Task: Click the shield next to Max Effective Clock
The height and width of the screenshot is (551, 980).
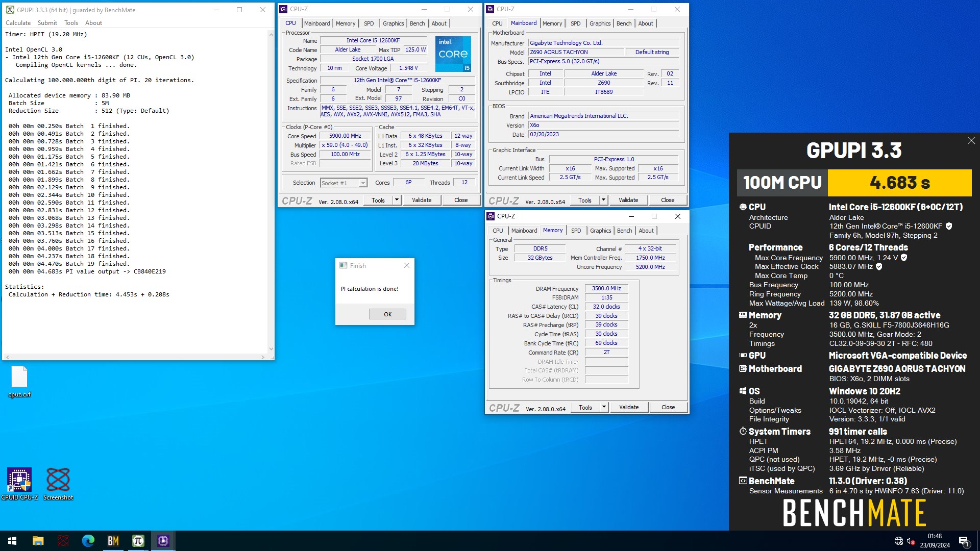Action: click(879, 266)
